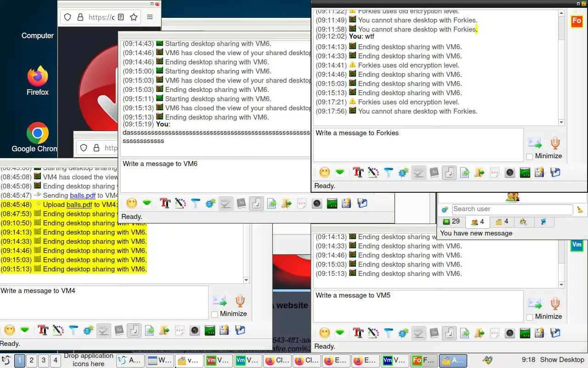Toggle word completer Aa button in VM5 chat

click(434, 333)
